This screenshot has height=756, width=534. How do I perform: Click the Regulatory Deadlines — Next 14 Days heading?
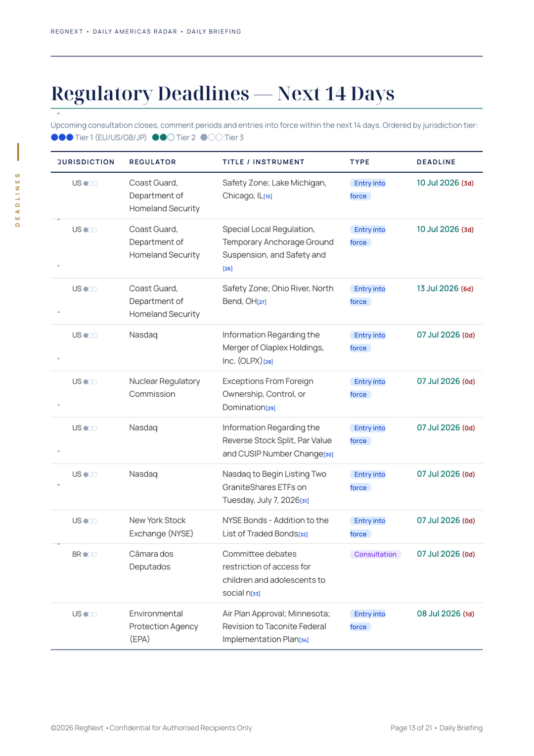point(223,93)
